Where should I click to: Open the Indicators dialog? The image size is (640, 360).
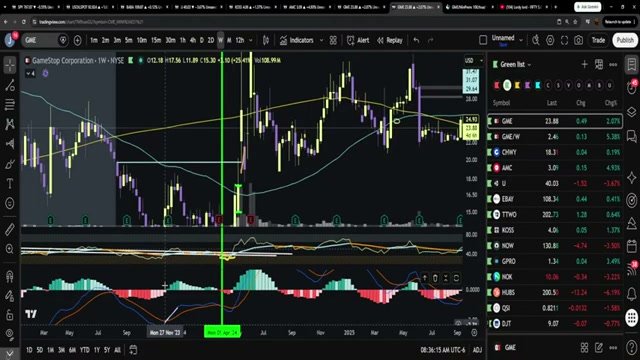297,40
